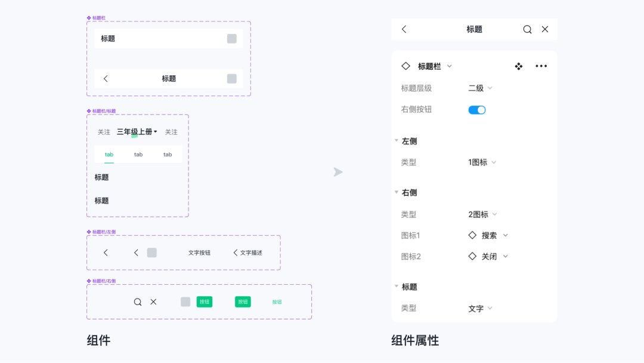
Task: Open the 文字 type dropdown under 标题
Action: 480,308
